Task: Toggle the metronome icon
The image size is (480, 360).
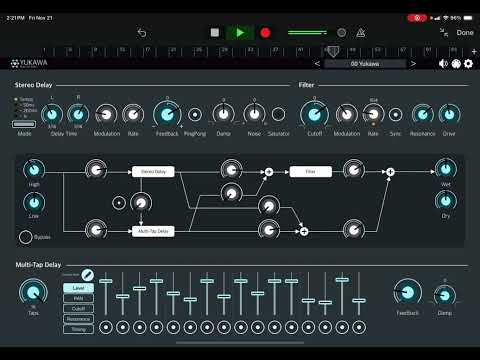Action: [361, 33]
